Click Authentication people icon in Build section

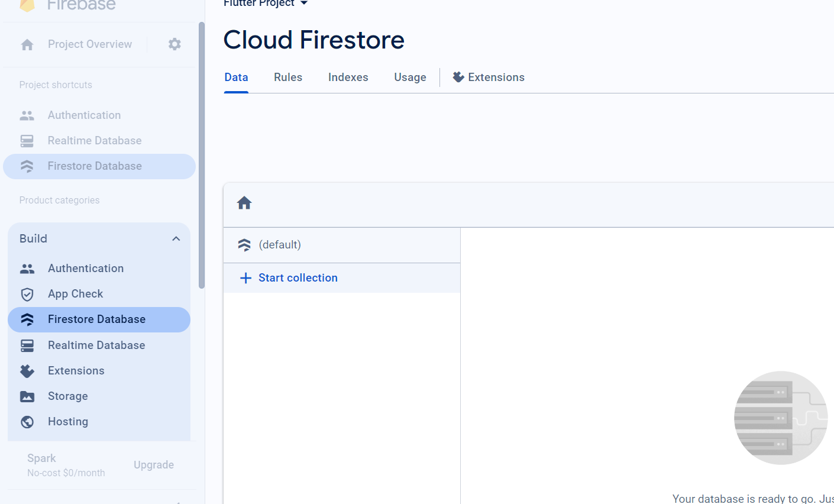point(27,269)
